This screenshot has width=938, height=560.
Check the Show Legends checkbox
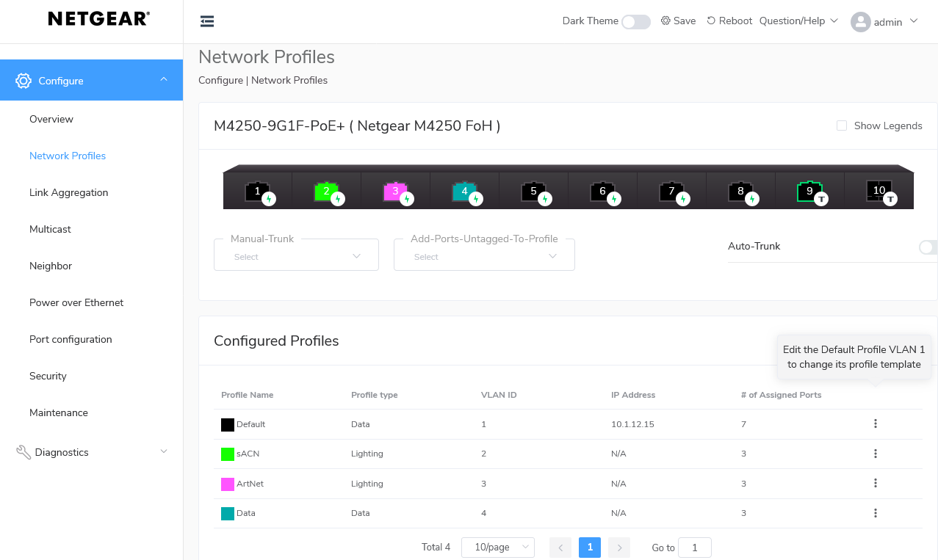(x=840, y=126)
